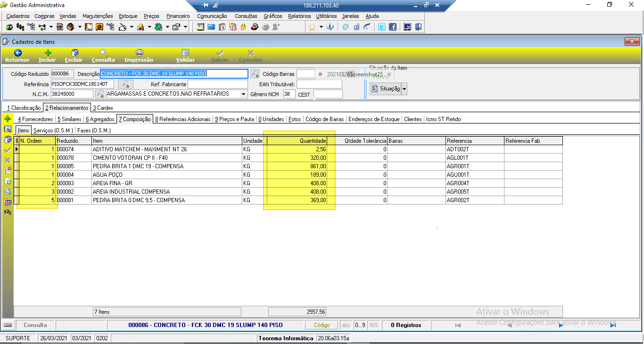
Task: Click the Incluir green plus icon
Action: tap(47, 53)
